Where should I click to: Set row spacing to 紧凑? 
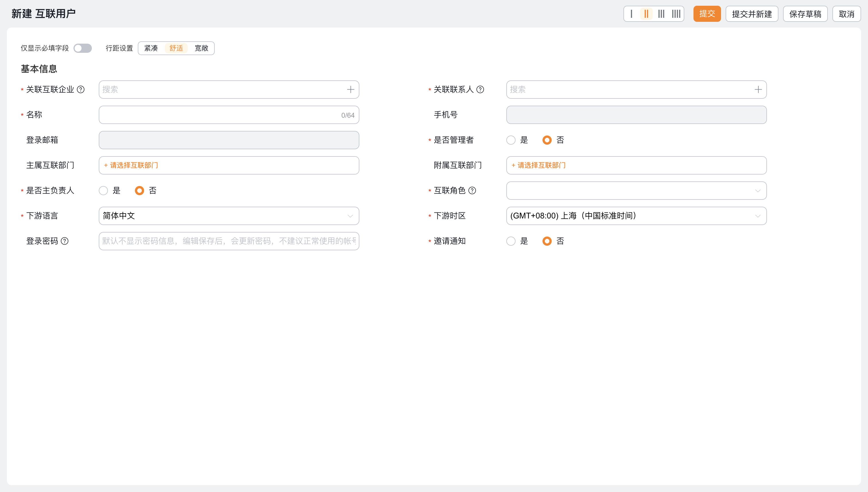151,48
